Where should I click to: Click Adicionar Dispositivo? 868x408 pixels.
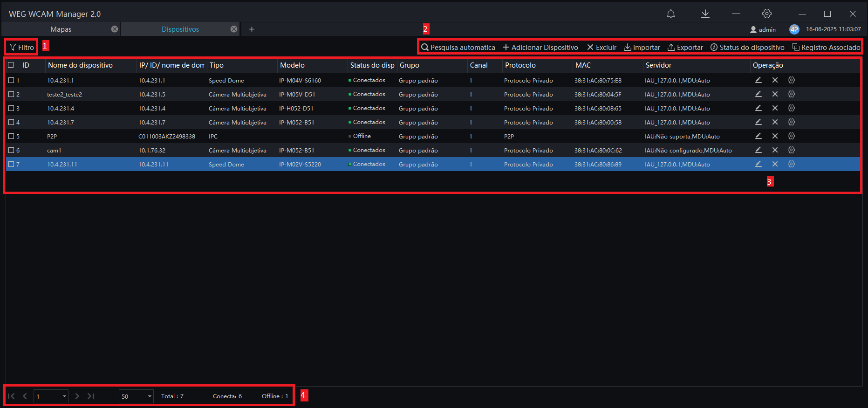point(540,47)
